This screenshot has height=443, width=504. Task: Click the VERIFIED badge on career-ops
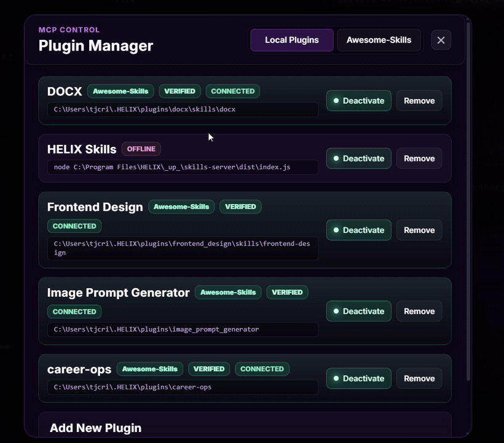(209, 369)
